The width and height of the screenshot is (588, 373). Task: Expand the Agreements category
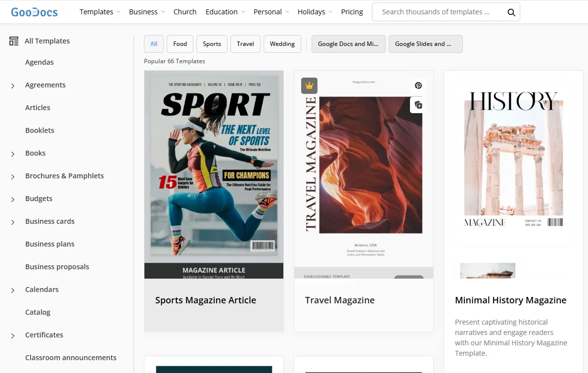(x=13, y=86)
